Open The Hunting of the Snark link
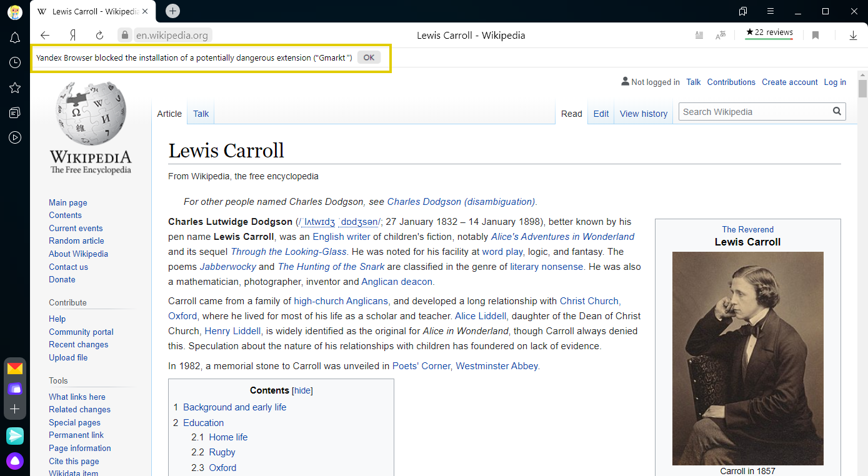This screenshot has height=476, width=868. pos(331,267)
